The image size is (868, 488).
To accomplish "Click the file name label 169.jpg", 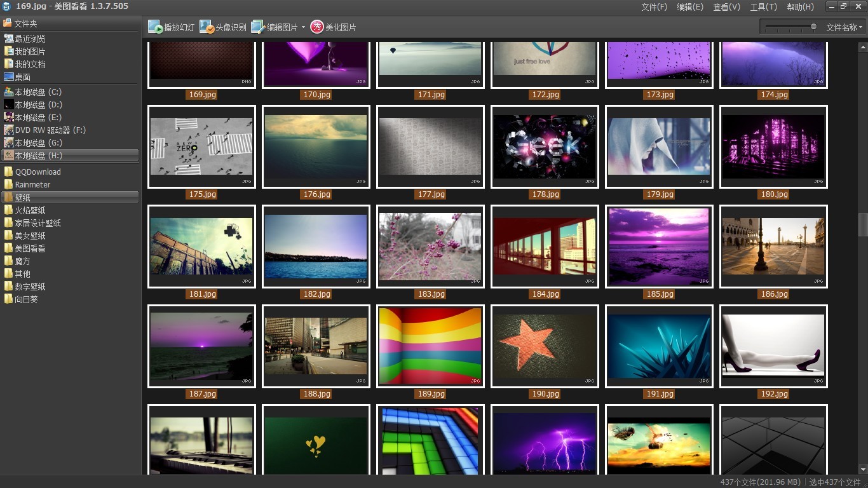I will (x=202, y=95).
